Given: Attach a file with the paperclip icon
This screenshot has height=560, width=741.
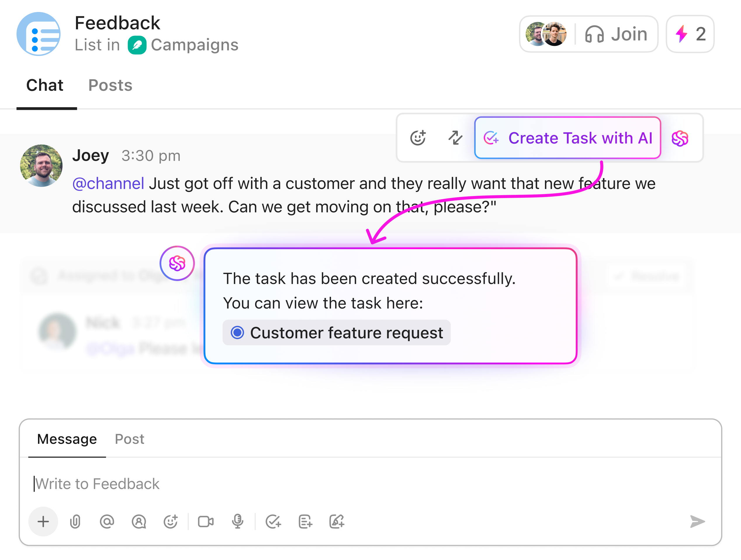Looking at the screenshot, I should (x=75, y=521).
